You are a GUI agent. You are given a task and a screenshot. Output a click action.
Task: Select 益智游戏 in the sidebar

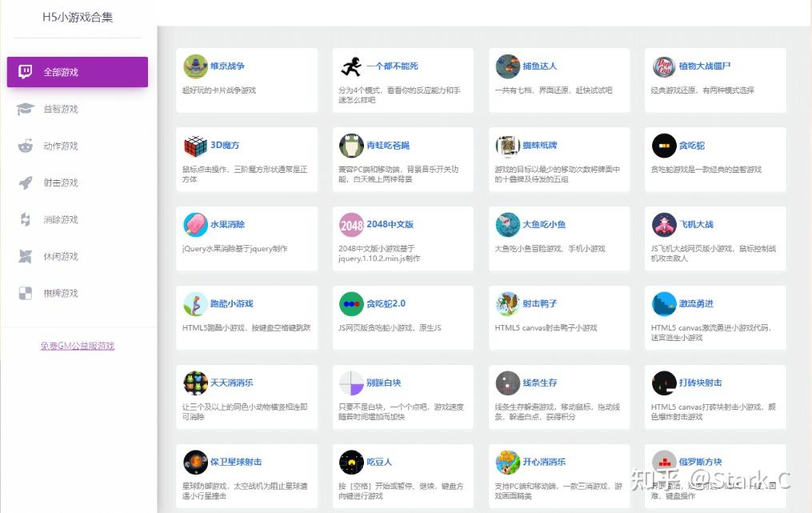click(x=61, y=109)
